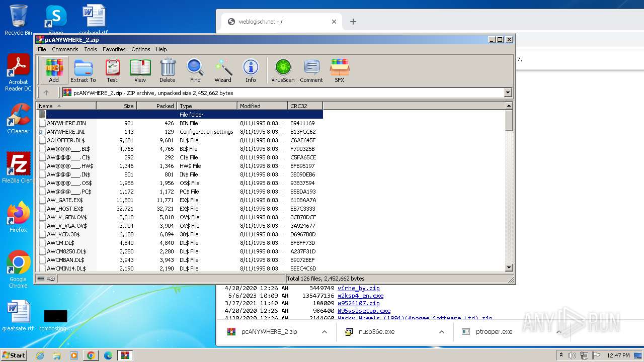Click the Start button
Viewport: 644px width, 362px height.
14,355
